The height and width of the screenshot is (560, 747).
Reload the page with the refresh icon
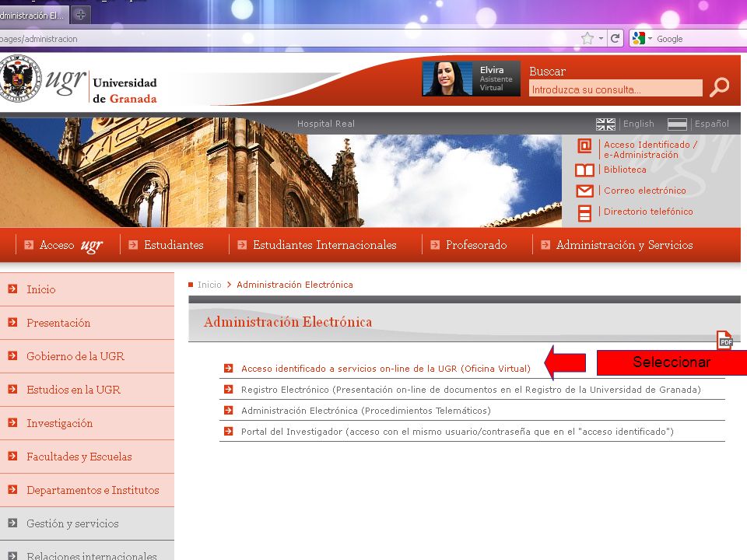coord(615,39)
